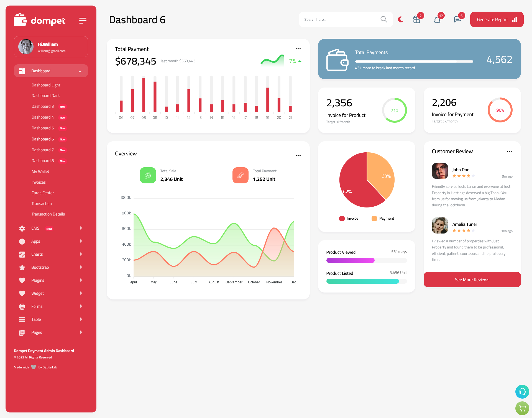The height and width of the screenshot is (418, 532).
Task: Click the notifications bell icon
Action: click(437, 19)
